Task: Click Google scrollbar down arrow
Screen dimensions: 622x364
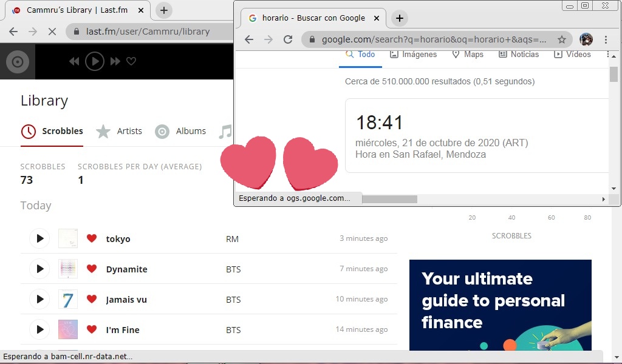Action: click(x=613, y=189)
